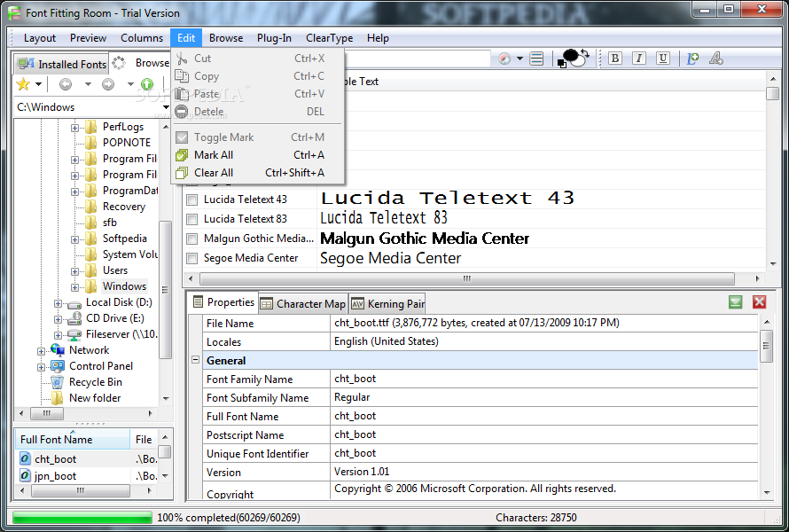Select the New folder tree item

(95, 398)
